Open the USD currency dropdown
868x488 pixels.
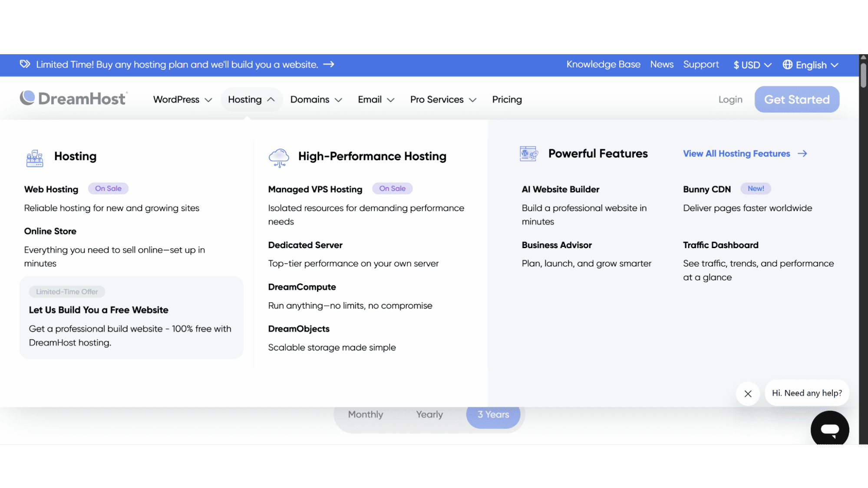coord(752,65)
